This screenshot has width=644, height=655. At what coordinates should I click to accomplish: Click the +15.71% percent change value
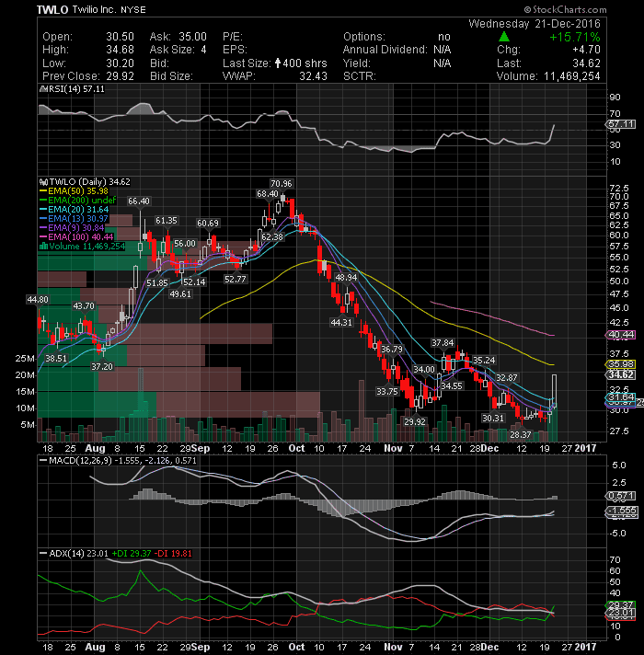575,37
